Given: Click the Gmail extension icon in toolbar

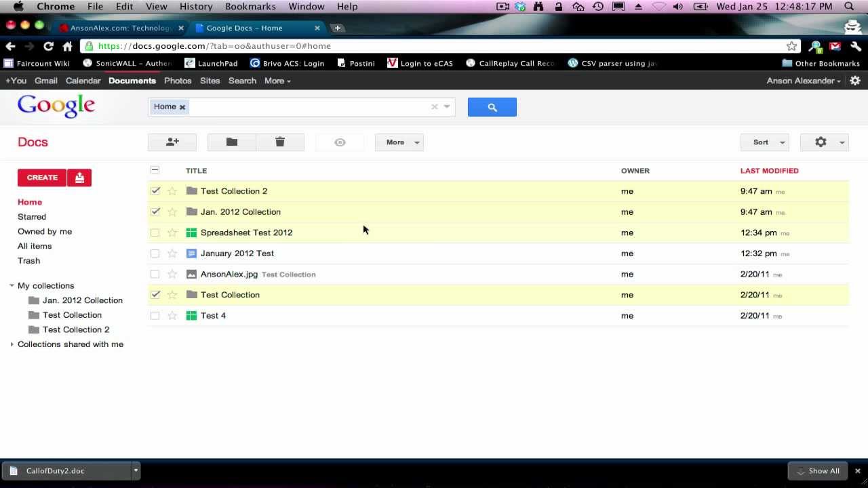Looking at the screenshot, I should point(835,46).
